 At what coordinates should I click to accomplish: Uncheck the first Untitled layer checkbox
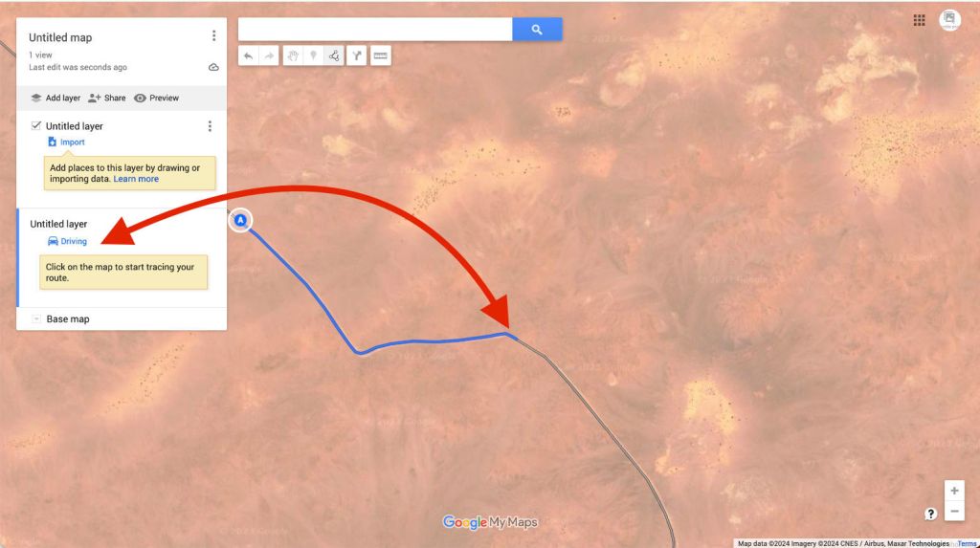click(36, 125)
